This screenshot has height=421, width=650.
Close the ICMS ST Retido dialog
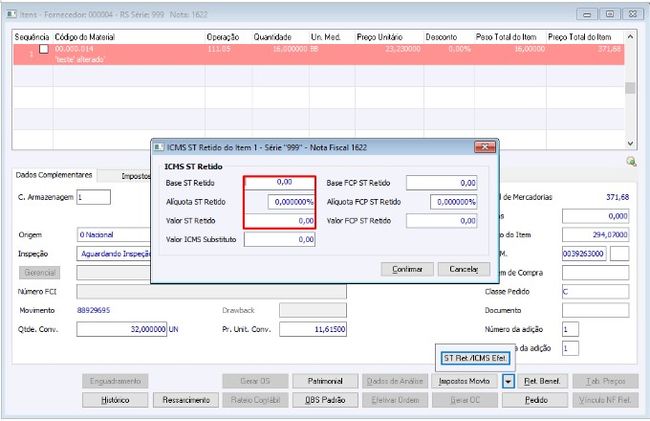(485, 147)
